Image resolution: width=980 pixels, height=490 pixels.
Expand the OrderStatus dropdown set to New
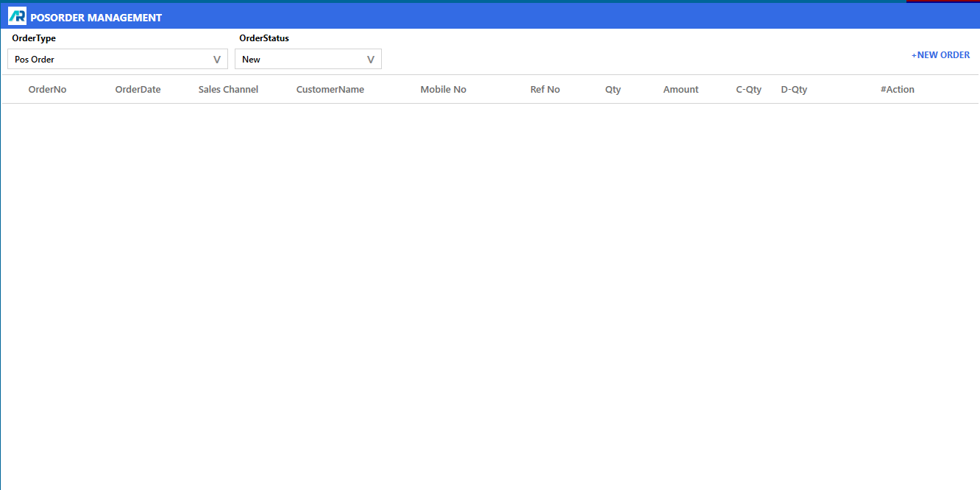(308, 59)
